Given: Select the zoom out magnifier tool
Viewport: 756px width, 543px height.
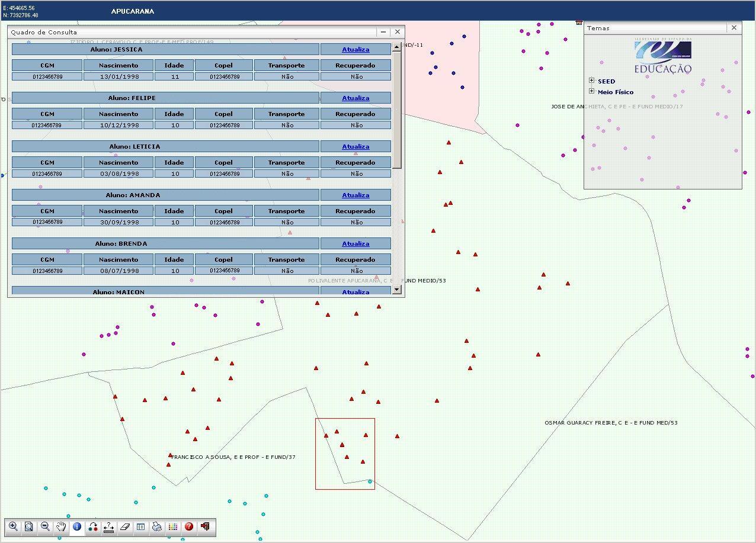Looking at the screenshot, I should pos(45,526).
